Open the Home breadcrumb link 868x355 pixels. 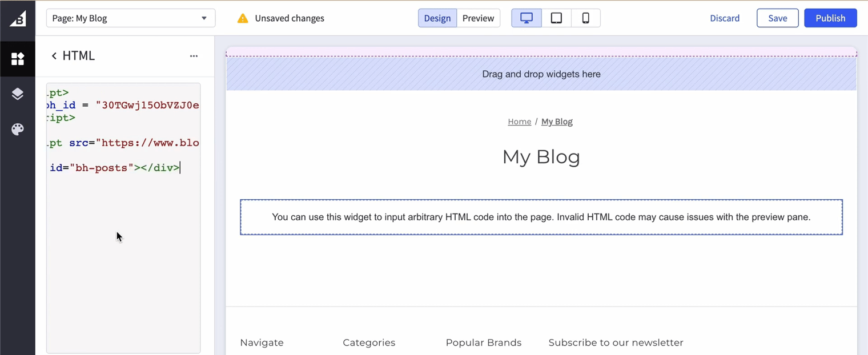pyautogui.click(x=519, y=122)
